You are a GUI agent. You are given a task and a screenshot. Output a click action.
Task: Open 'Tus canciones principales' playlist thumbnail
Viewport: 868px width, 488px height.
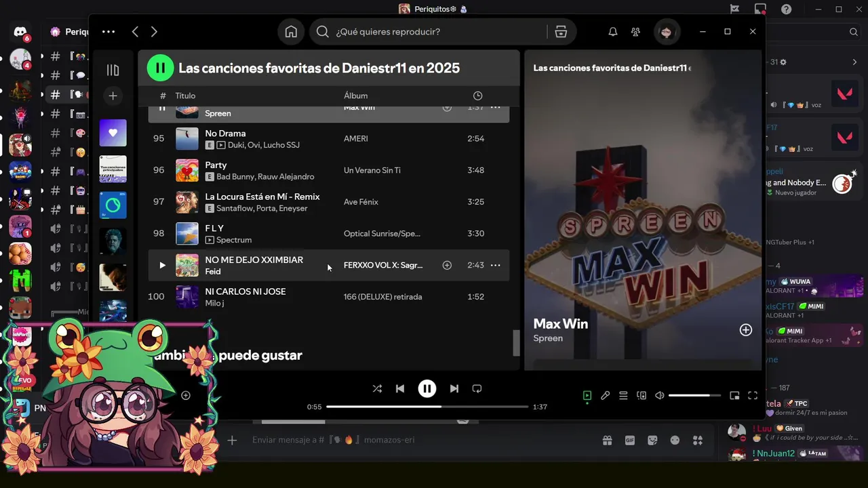[113, 169]
